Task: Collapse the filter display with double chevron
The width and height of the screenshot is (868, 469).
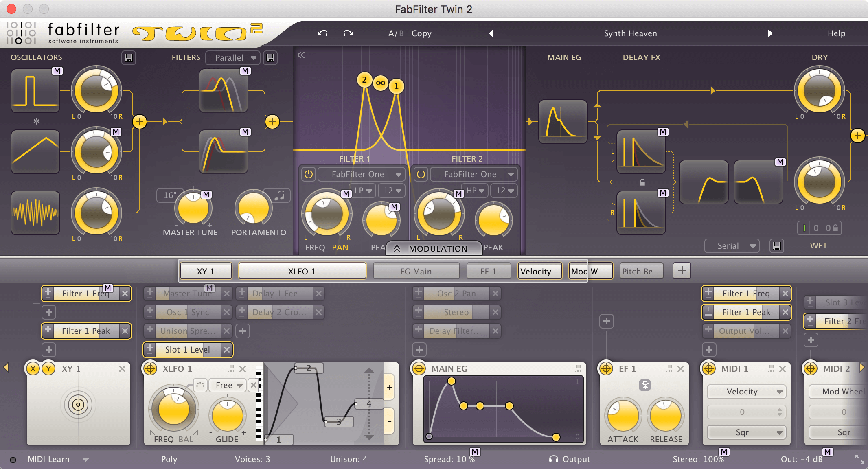Action: [301, 55]
